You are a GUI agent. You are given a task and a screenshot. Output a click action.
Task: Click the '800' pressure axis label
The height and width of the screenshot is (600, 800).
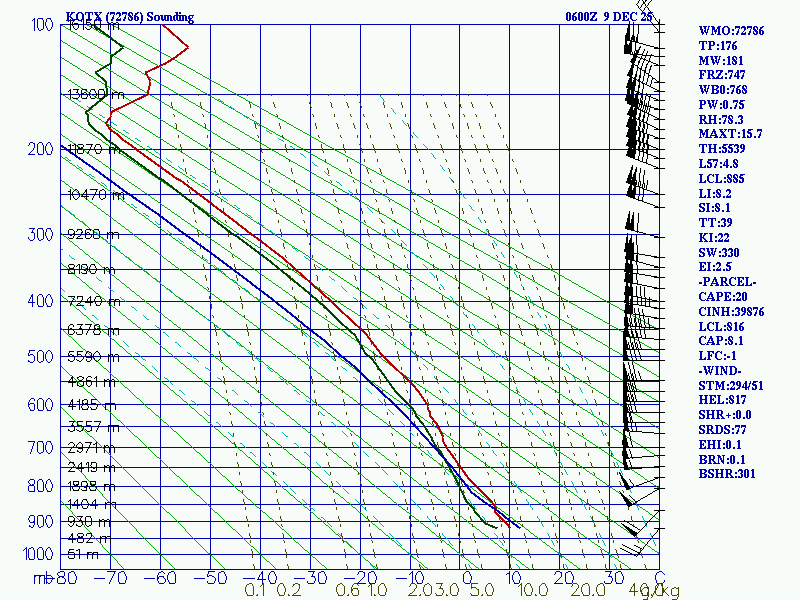(x=40, y=486)
